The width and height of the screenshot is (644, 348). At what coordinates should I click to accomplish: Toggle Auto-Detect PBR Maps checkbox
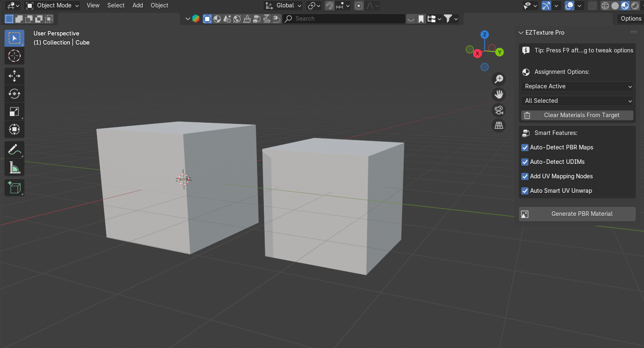(525, 147)
